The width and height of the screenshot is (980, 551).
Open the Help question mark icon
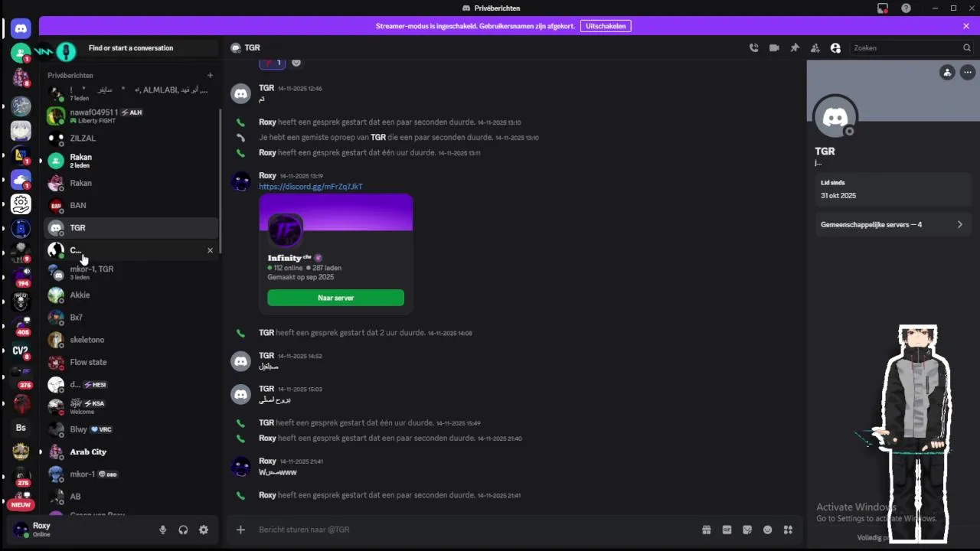[x=906, y=8]
